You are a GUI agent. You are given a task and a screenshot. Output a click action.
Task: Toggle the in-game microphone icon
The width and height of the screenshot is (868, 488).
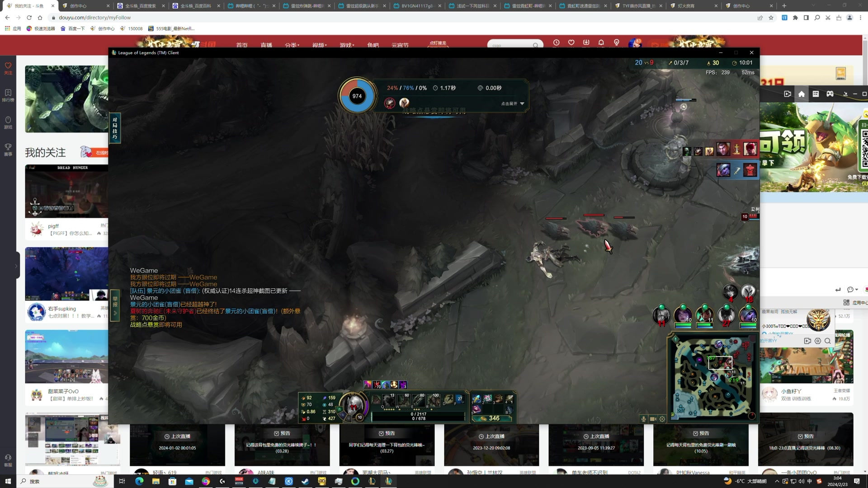[x=644, y=419]
